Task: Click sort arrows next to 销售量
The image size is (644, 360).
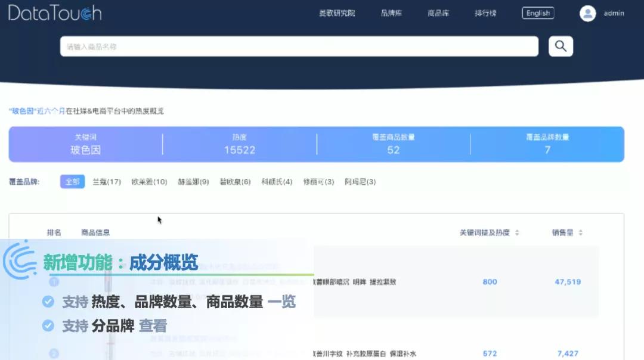Action: (581, 232)
